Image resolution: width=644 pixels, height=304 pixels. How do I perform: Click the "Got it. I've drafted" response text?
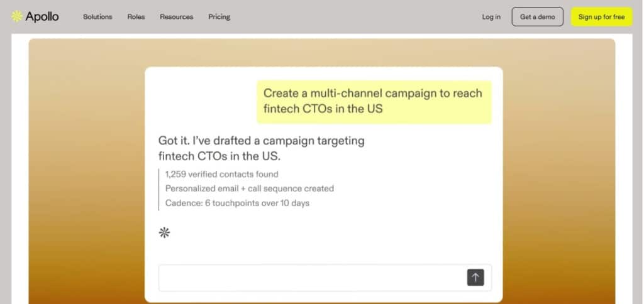(261, 141)
